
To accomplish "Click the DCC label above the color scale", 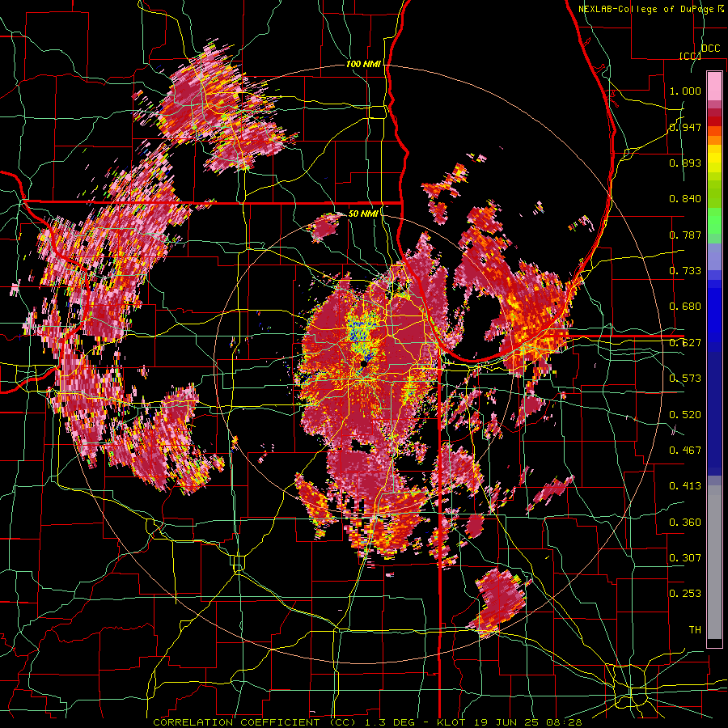I will pos(711,49).
